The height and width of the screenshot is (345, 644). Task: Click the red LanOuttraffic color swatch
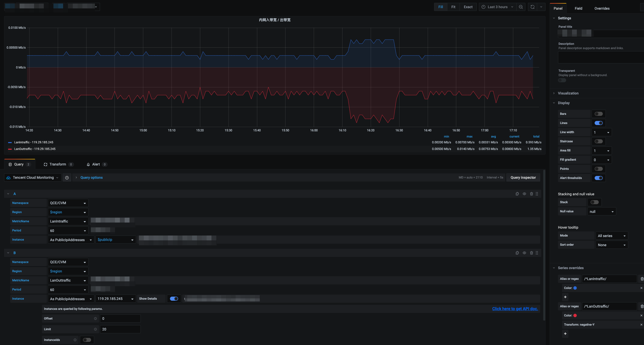point(575,315)
